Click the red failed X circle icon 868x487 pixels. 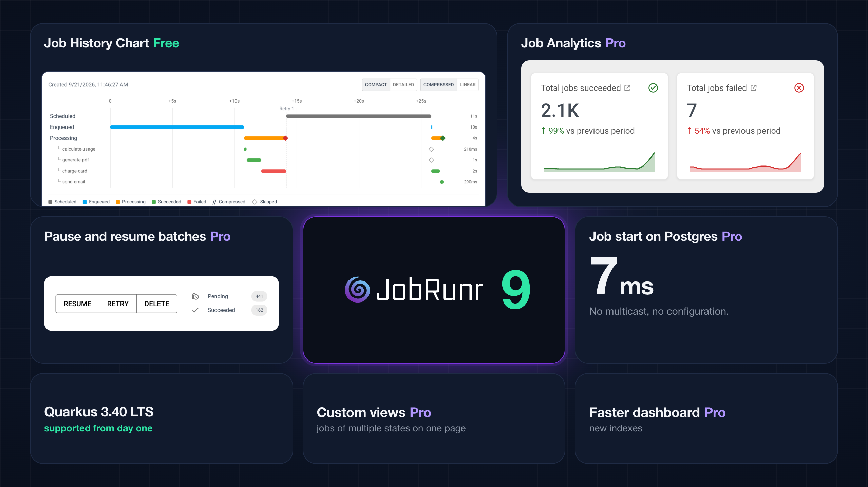pos(799,88)
